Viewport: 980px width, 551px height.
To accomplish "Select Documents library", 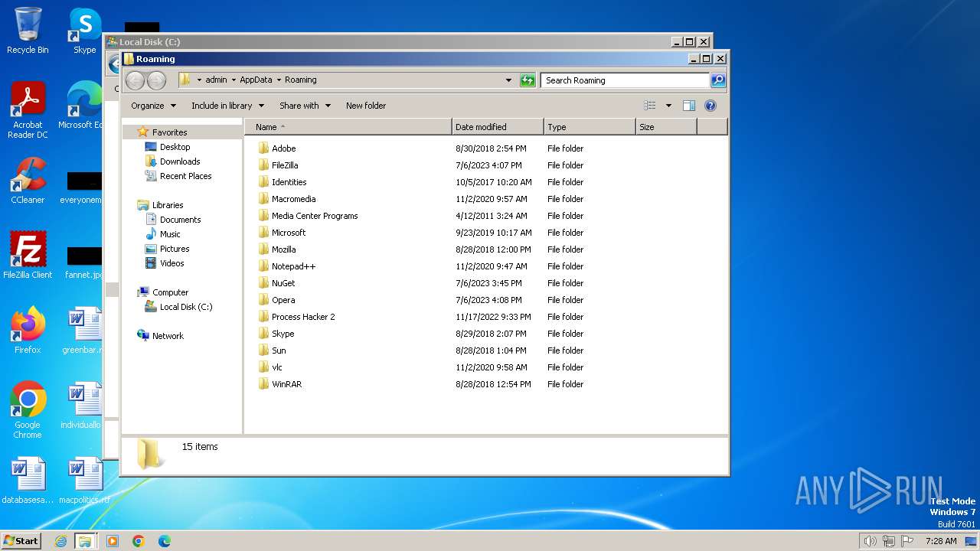I will [x=180, y=220].
